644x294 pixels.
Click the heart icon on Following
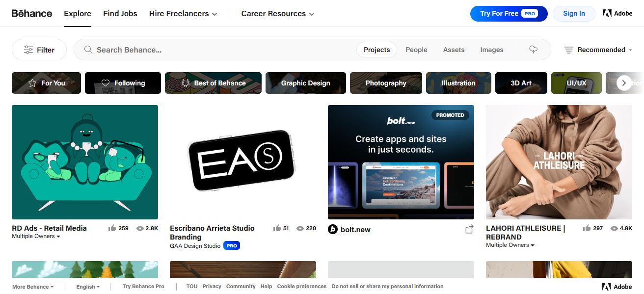(106, 83)
